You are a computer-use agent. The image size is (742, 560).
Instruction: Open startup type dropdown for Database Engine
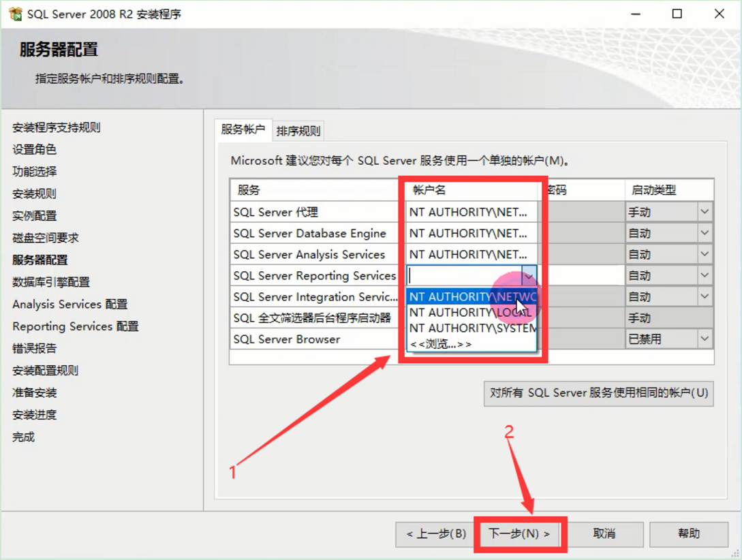[705, 233]
